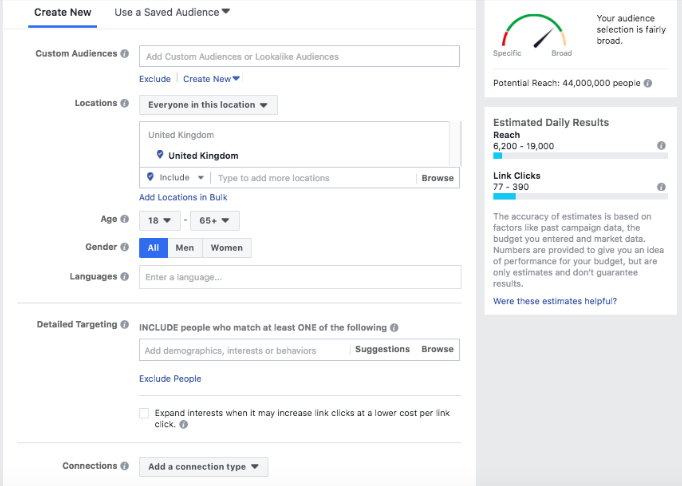Image resolution: width=682 pixels, height=486 pixels.
Task: Click the Detailed Targeting info icon
Action: [125, 324]
